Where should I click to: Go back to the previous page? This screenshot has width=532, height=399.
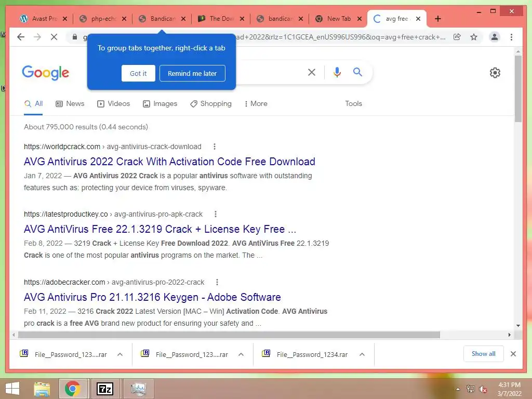tap(21, 37)
